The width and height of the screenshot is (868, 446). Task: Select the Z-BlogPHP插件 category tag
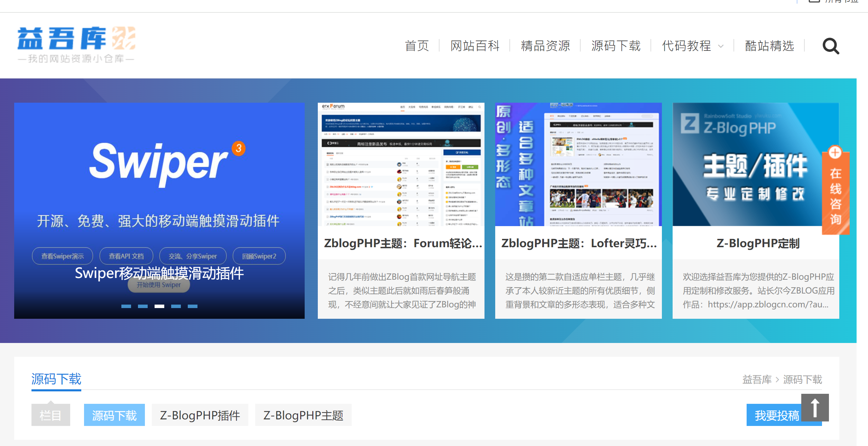coord(200,415)
